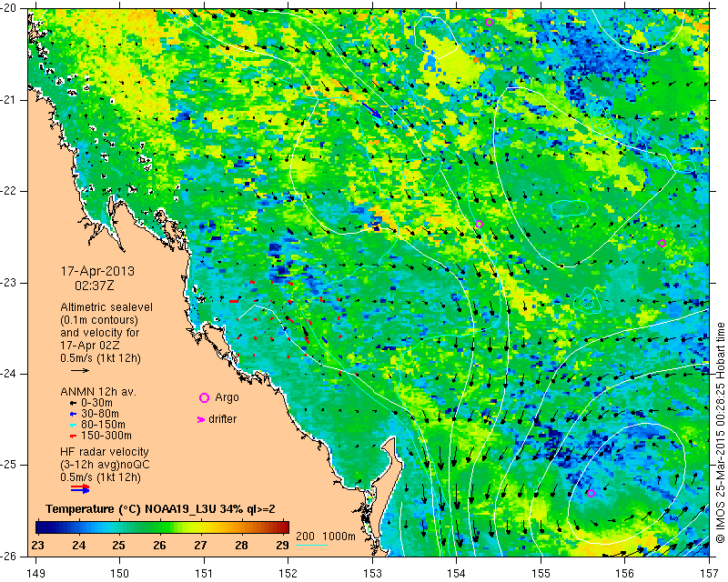Click the '150-300m' depth label
728x582 pixels.
click(x=106, y=436)
